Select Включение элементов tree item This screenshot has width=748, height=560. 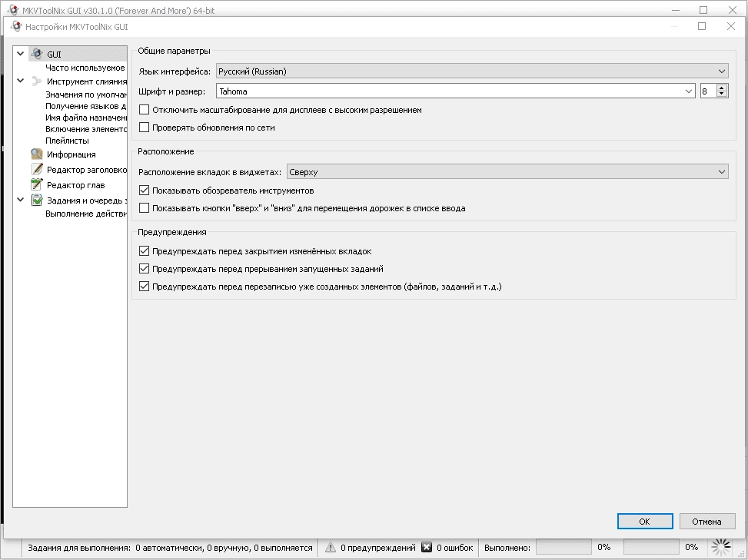click(86, 129)
